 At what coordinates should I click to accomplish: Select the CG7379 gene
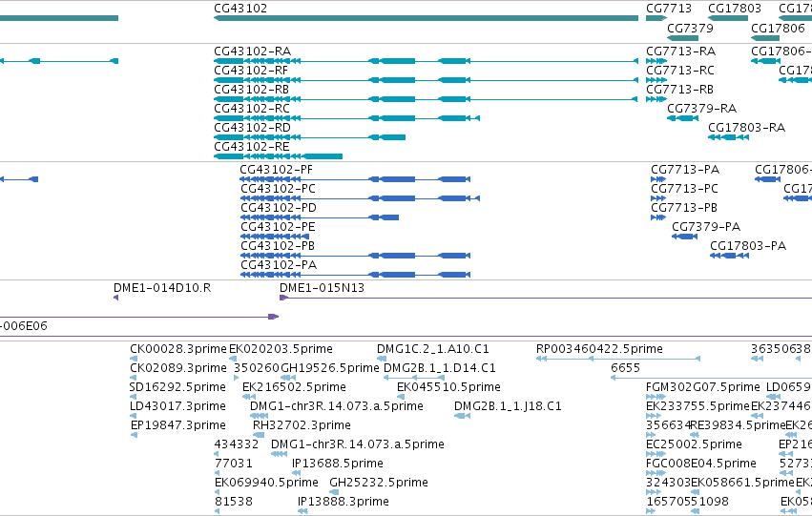(682, 38)
